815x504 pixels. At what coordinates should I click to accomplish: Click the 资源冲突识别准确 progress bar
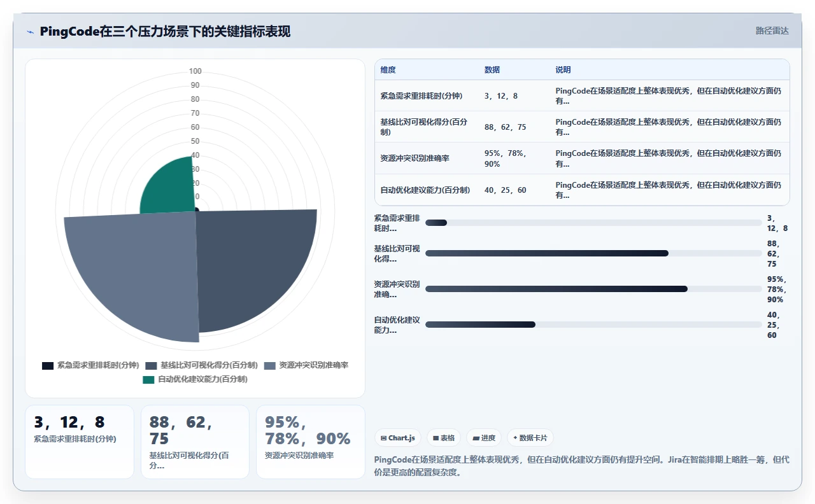[x=593, y=289]
